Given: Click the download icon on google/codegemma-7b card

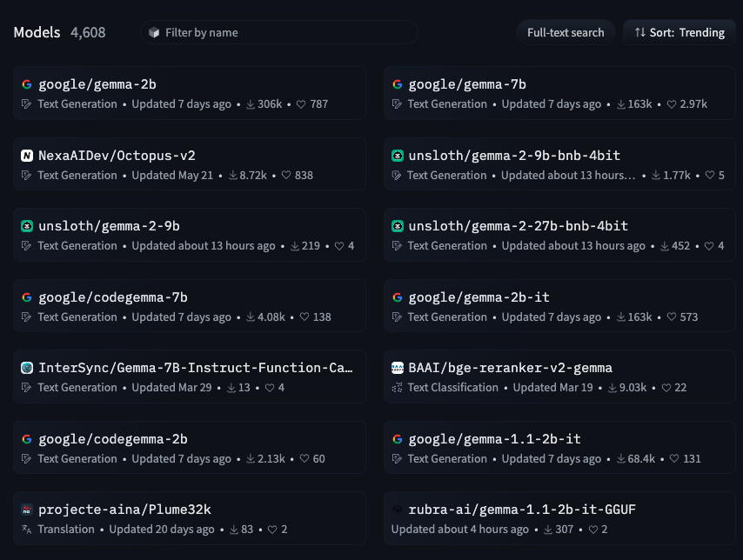Looking at the screenshot, I should 251,317.
